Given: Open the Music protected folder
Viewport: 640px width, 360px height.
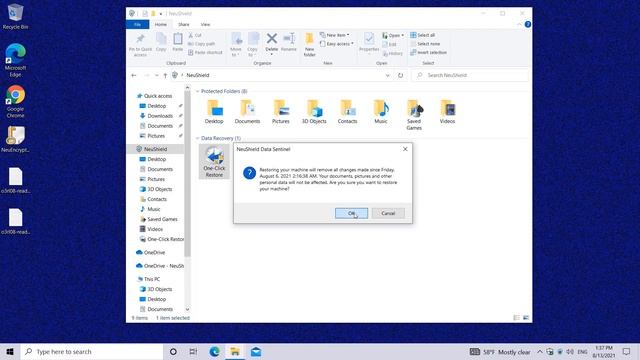Looking at the screenshot, I should tap(381, 112).
